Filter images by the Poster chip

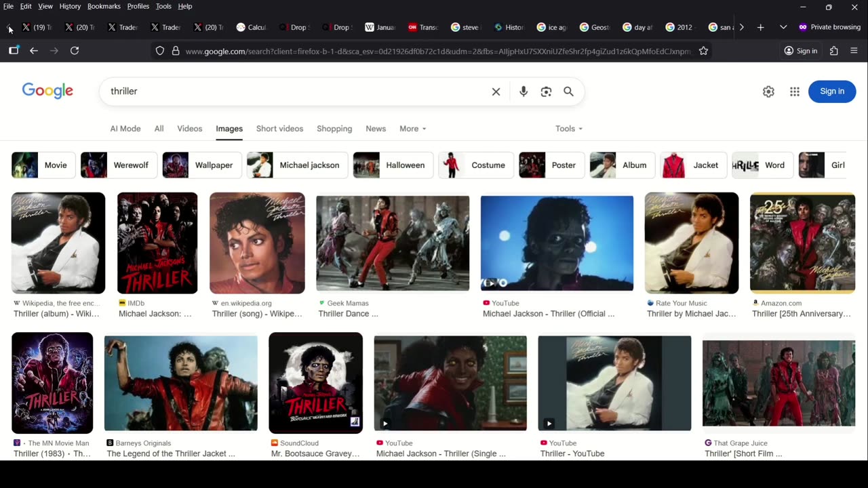(x=551, y=165)
